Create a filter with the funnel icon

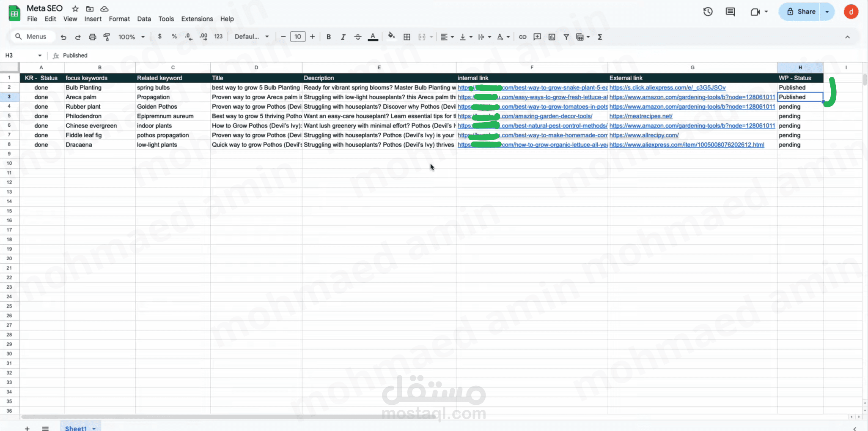point(566,37)
